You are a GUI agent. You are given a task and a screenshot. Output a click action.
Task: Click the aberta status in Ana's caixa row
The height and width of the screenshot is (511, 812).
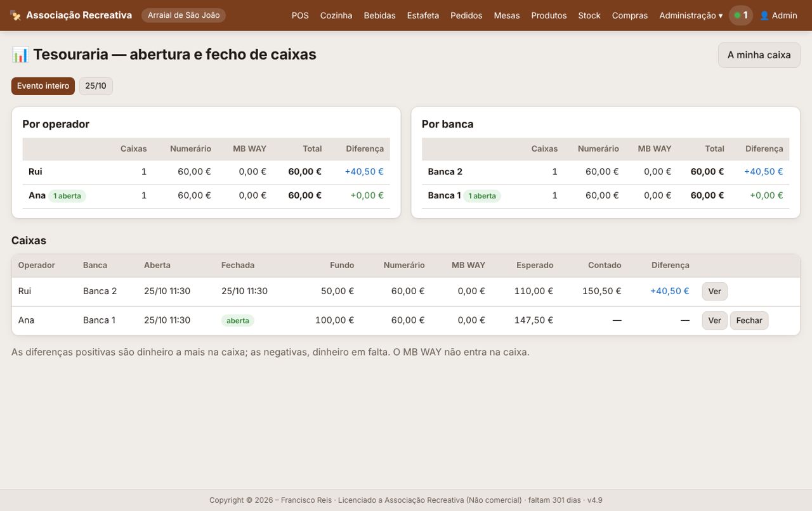(x=238, y=321)
